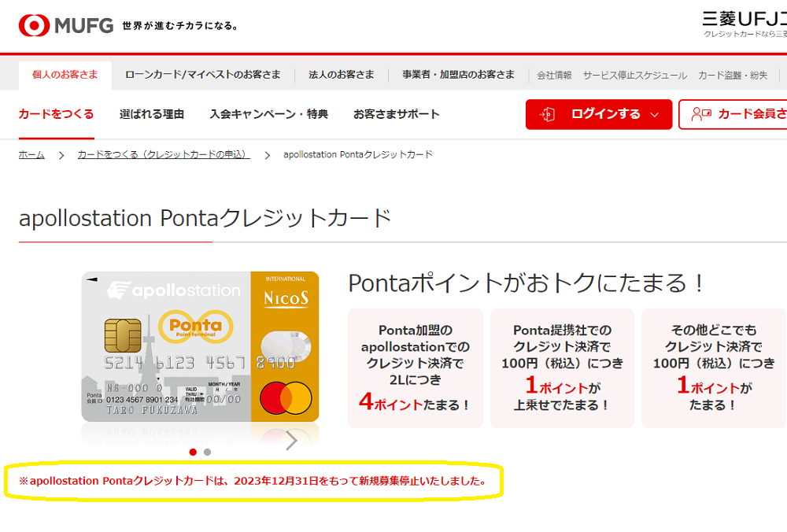The height and width of the screenshot is (532, 787).
Task: Click the ログインする button
Action: pos(599,114)
